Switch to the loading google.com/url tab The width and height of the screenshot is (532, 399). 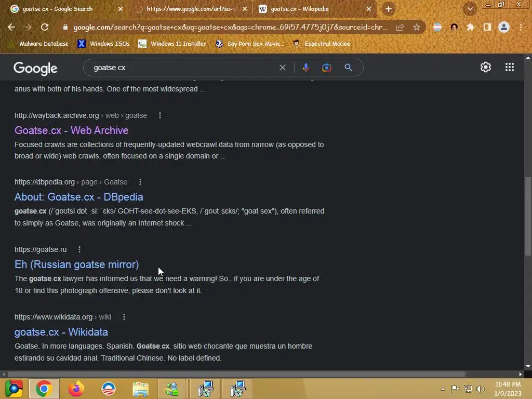pyautogui.click(x=190, y=9)
